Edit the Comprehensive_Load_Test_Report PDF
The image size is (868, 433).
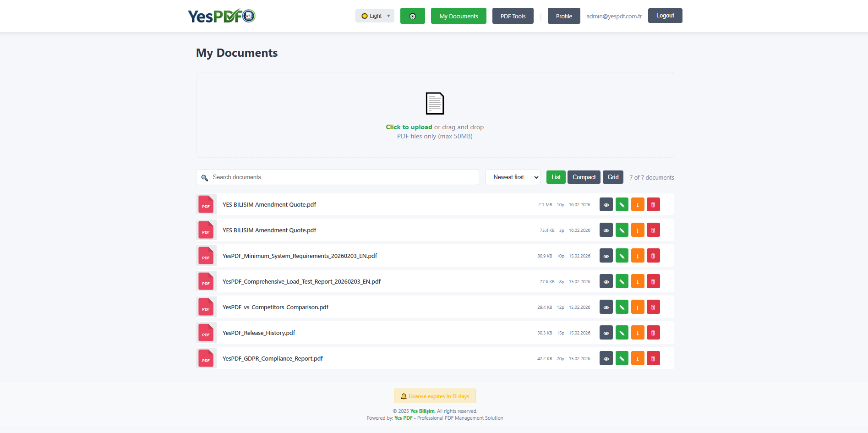(x=622, y=282)
